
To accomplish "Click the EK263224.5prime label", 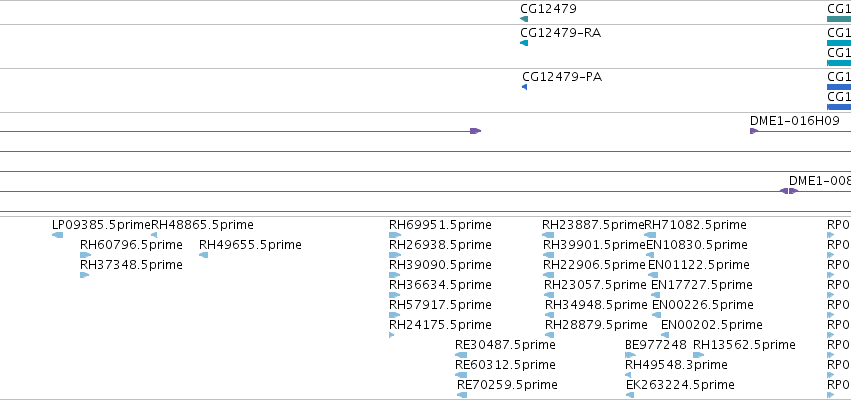I will pyautogui.click(x=680, y=385).
